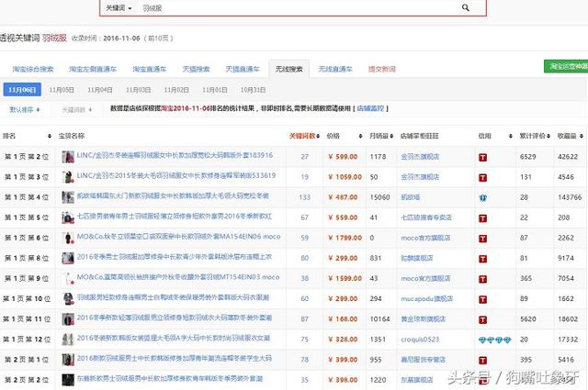
Task: Click Tmall T badge in ¥399.00 row
Action: [482, 361]
